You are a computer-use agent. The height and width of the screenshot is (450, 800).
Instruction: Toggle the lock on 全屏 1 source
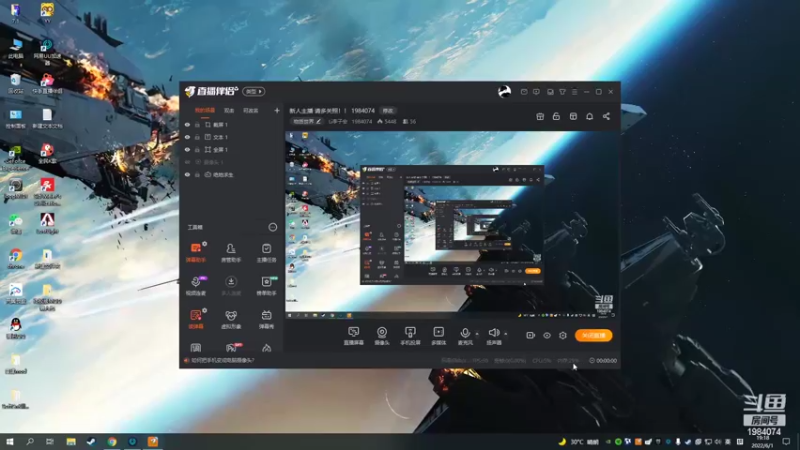(x=197, y=149)
